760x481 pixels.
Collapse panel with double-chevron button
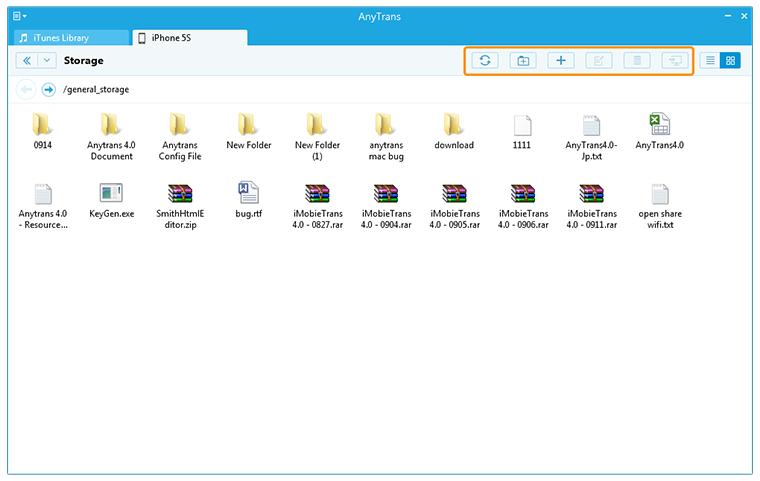(x=27, y=60)
